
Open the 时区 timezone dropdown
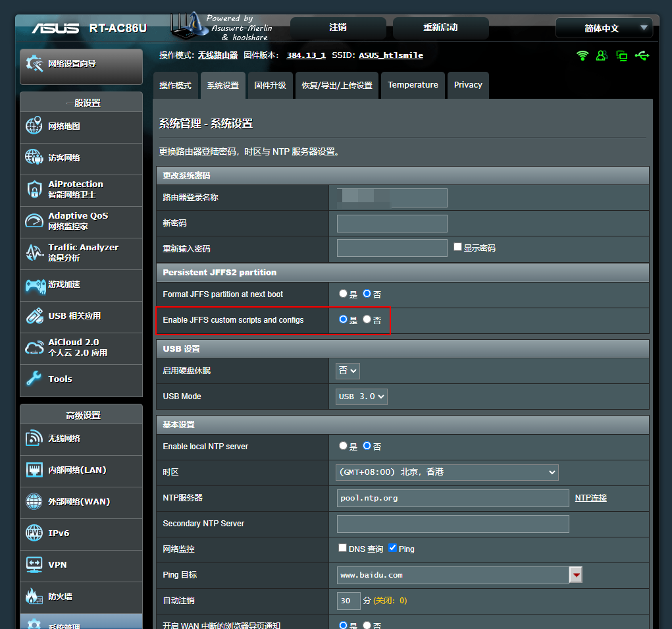click(x=447, y=472)
